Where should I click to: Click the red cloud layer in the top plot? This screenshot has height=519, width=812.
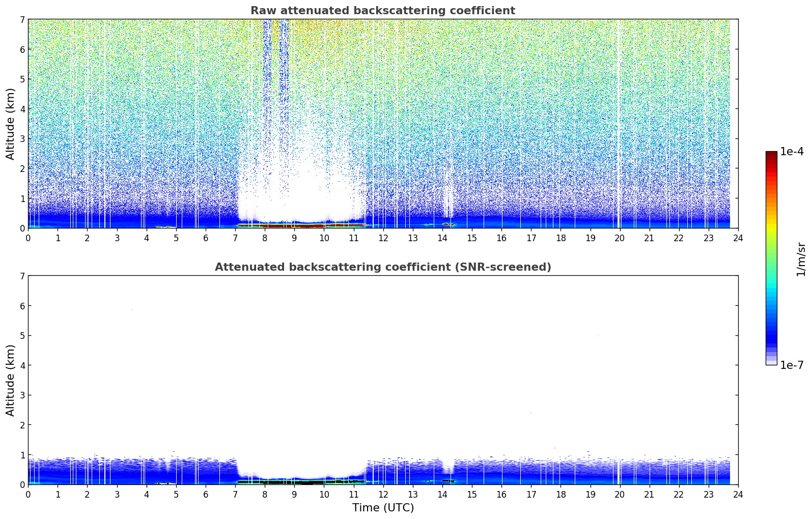(300, 225)
